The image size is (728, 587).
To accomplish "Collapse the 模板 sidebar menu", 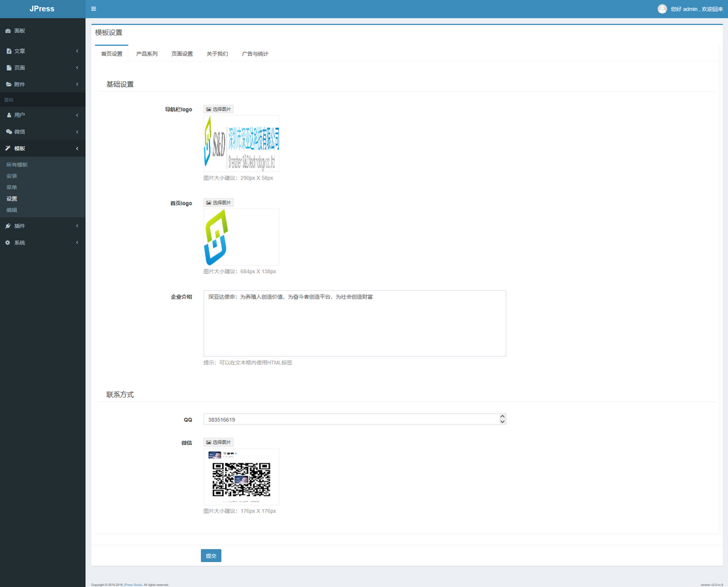I will point(77,149).
